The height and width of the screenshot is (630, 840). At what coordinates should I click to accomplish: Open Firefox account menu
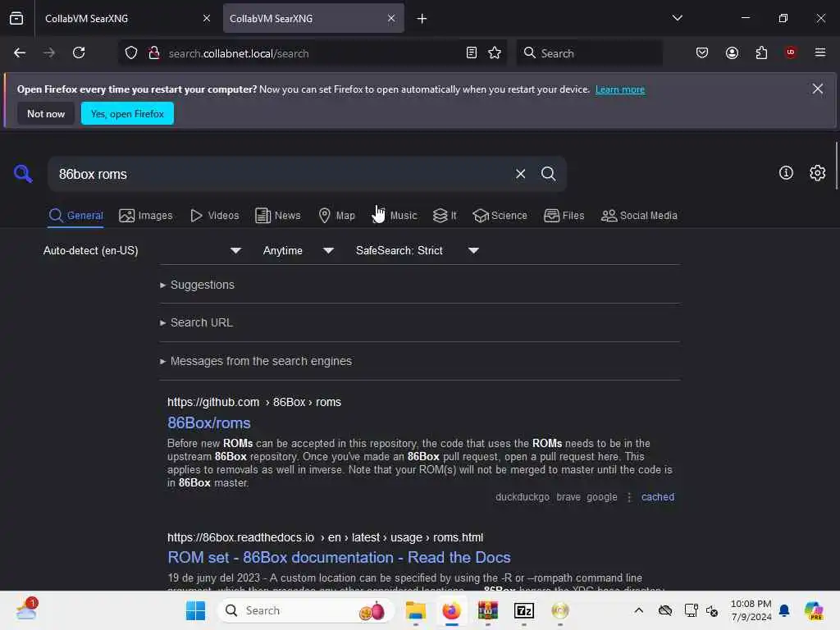coord(732,52)
